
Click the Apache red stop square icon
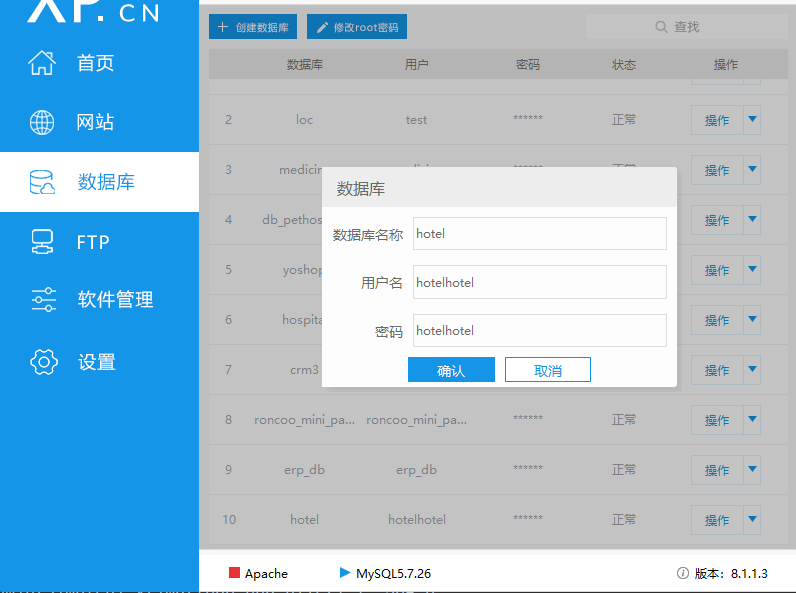coord(234,573)
